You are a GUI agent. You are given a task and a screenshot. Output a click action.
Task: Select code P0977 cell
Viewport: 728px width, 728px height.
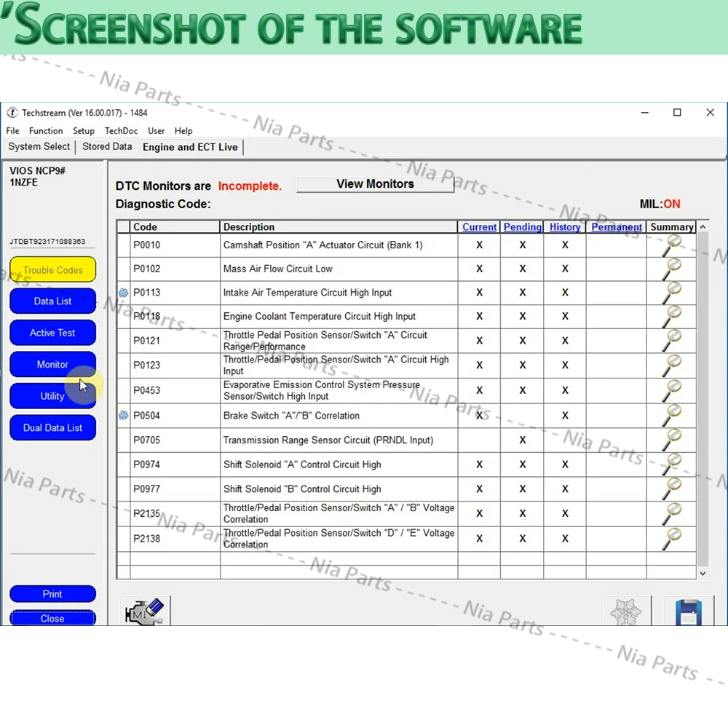tap(175, 489)
